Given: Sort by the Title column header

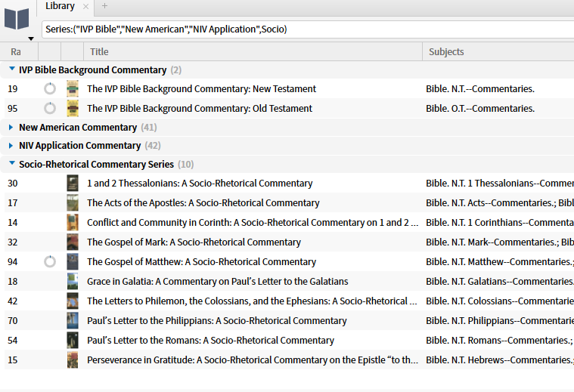Looking at the screenshot, I should pos(99,52).
